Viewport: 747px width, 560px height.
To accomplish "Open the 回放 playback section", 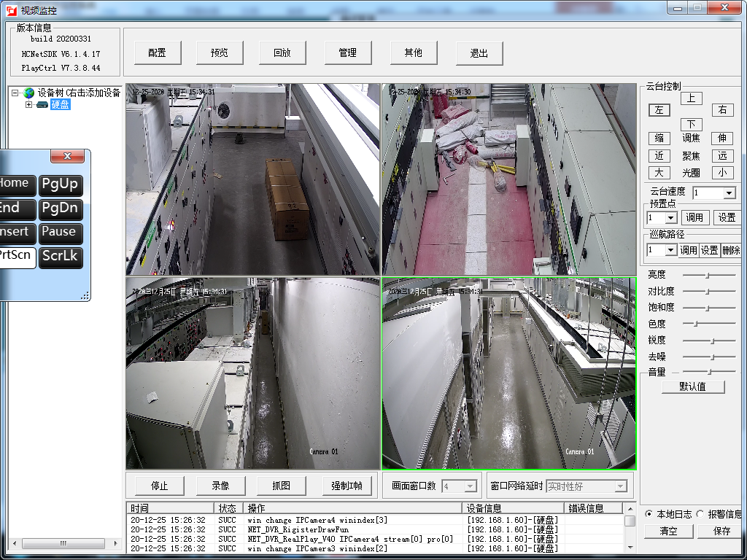I will (x=282, y=53).
